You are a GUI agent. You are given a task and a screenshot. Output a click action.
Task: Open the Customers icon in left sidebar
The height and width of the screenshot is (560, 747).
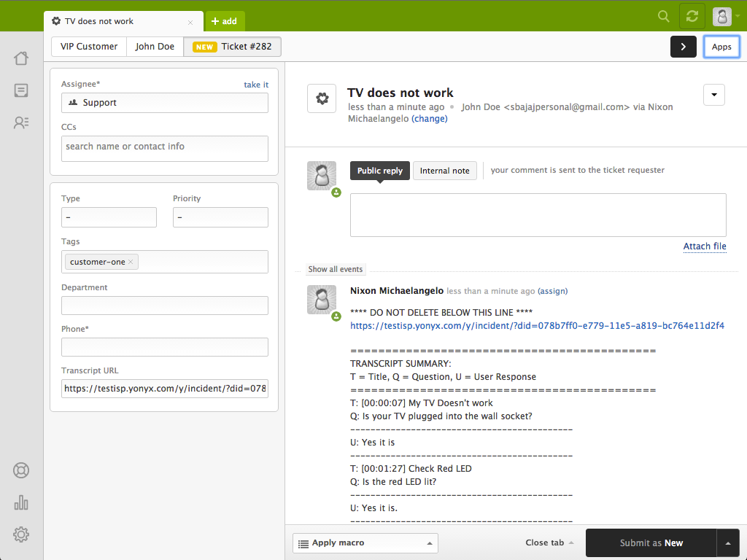pos(21,122)
